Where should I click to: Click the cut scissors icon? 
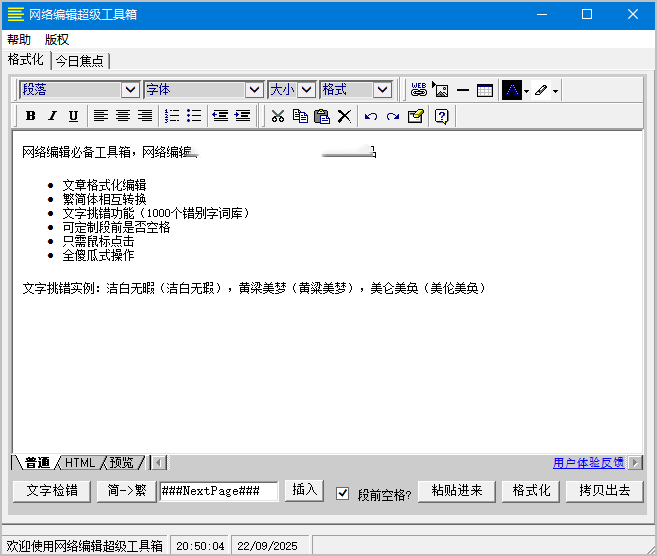pos(278,116)
